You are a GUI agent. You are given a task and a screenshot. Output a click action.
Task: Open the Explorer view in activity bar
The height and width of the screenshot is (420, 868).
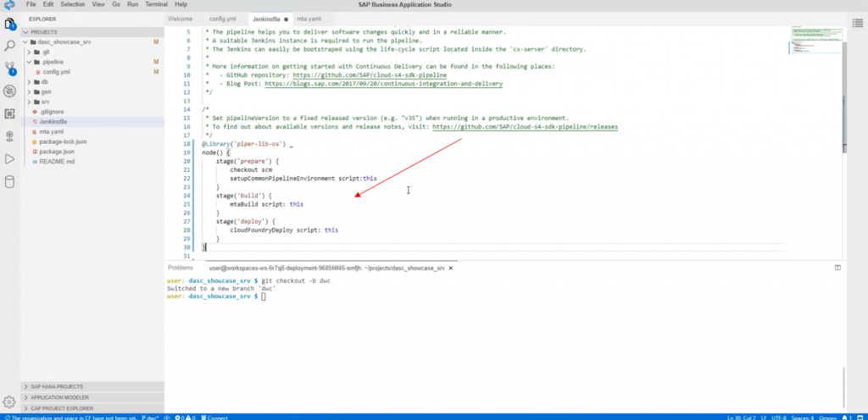9,24
